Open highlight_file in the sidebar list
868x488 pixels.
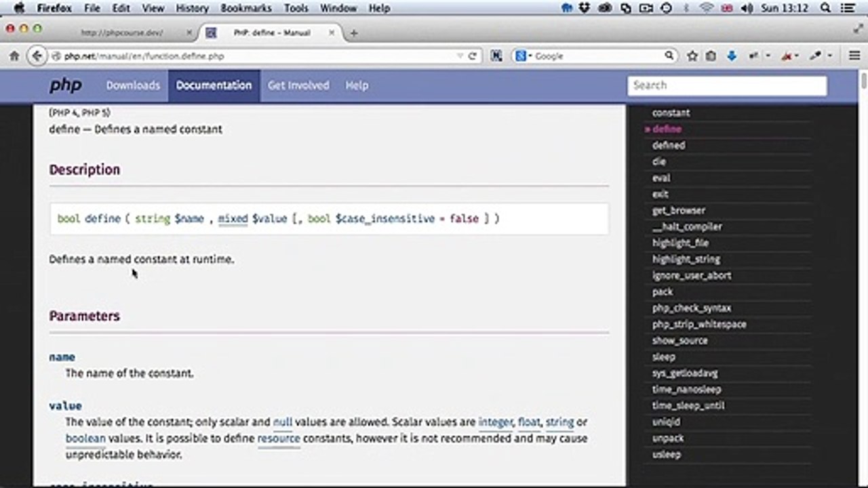point(681,243)
